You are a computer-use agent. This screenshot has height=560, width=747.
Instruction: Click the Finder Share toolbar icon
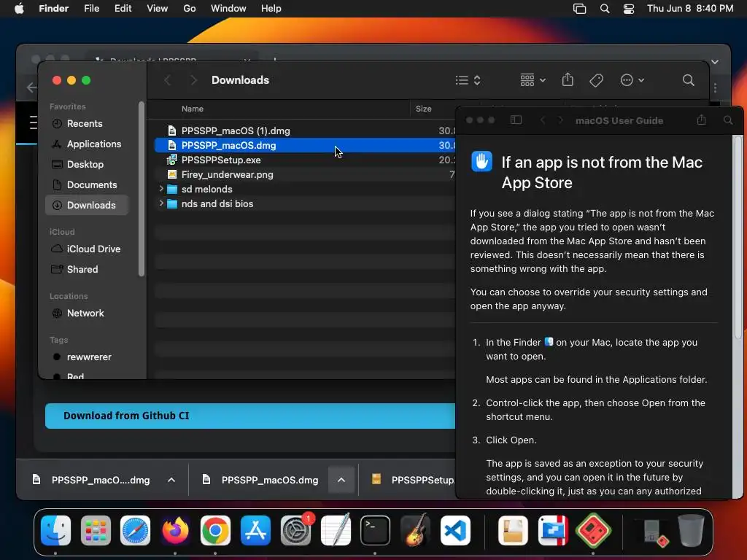(568, 79)
